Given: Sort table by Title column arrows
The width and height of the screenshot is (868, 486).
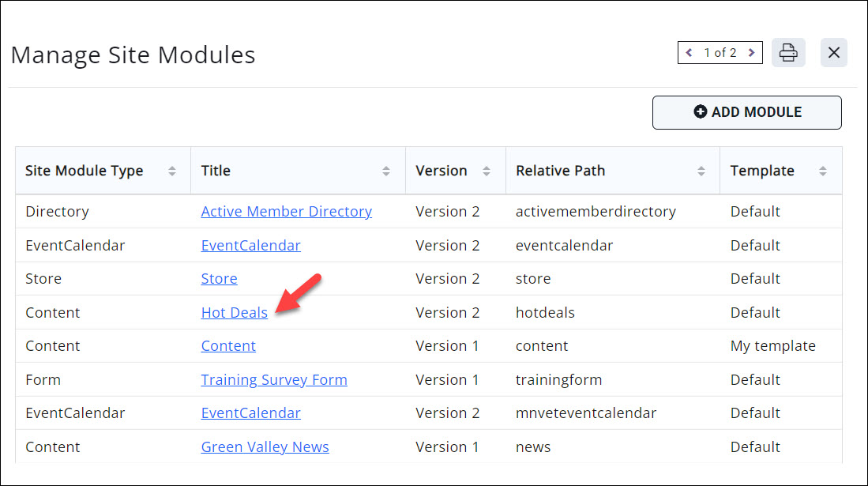Looking at the screenshot, I should (x=386, y=171).
